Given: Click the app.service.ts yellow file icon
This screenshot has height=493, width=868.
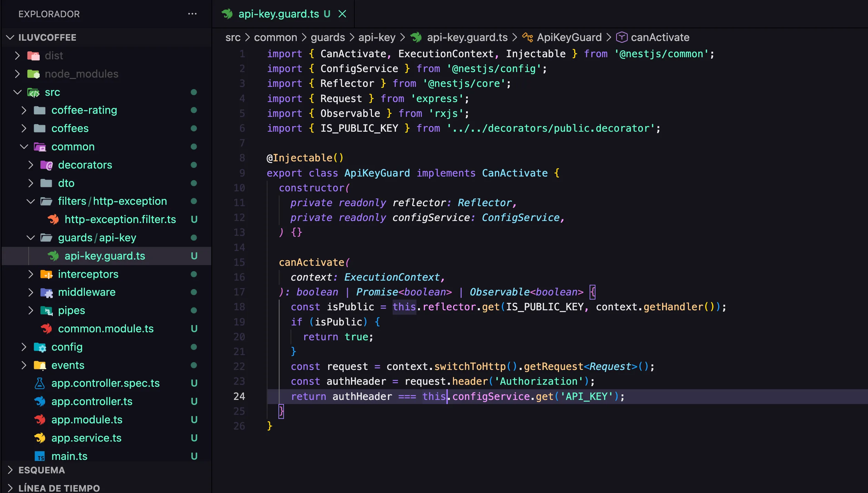Looking at the screenshot, I should click(x=40, y=438).
